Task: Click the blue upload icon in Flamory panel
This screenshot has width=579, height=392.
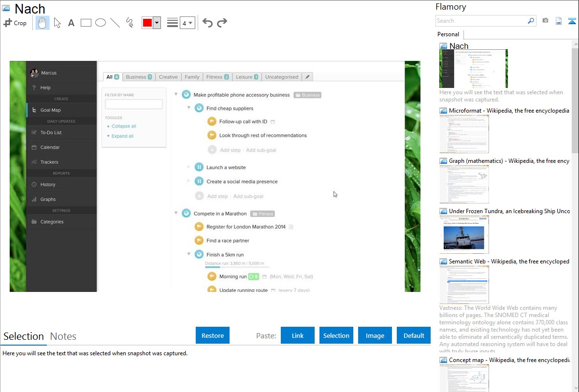Action: click(x=572, y=21)
